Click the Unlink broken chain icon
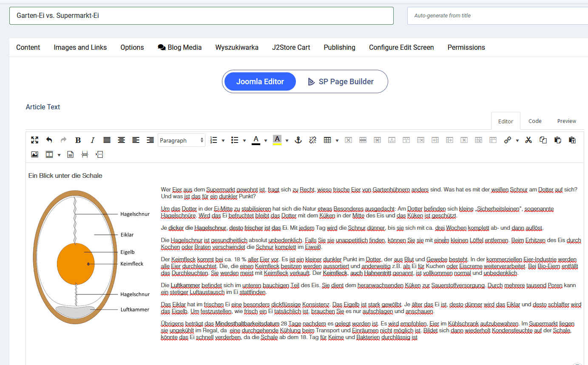This screenshot has height=365, width=588. coord(313,140)
